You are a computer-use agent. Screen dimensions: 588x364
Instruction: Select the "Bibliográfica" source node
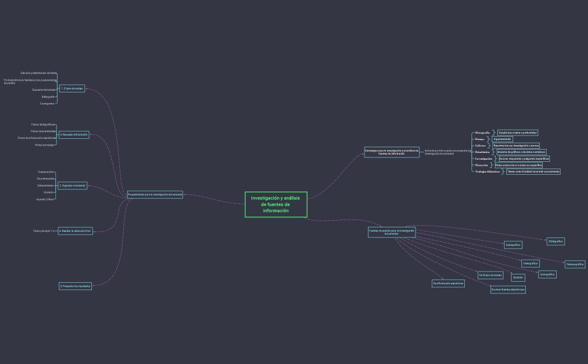point(556,241)
